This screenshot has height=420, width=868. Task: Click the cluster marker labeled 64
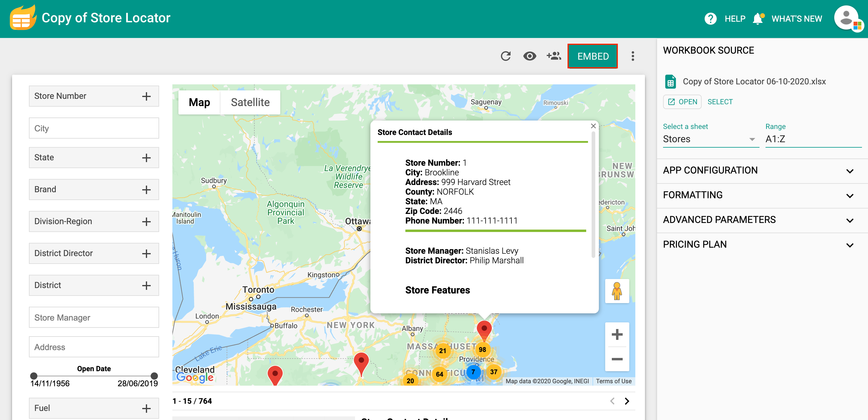[439, 374]
